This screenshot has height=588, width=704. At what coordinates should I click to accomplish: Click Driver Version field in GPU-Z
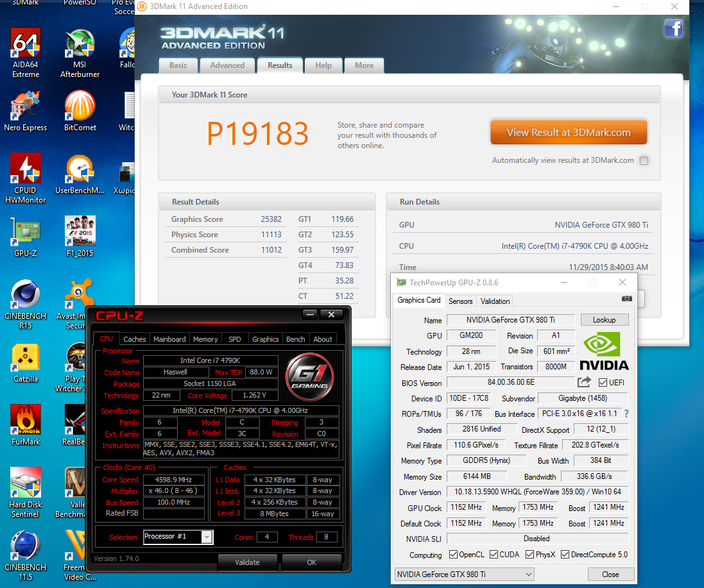537,492
